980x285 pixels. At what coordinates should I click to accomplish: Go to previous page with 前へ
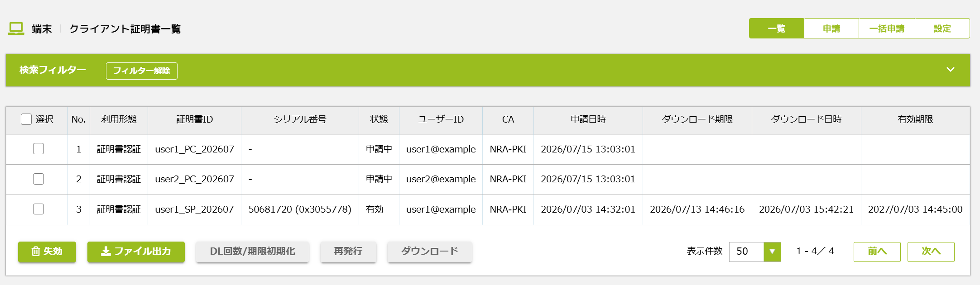click(x=877, y=252)
